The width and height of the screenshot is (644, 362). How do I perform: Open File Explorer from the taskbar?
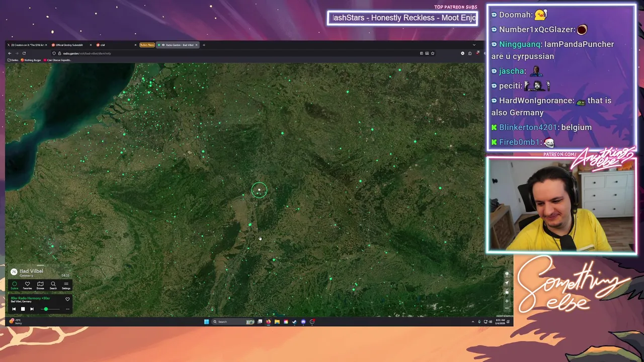(277, 322)
